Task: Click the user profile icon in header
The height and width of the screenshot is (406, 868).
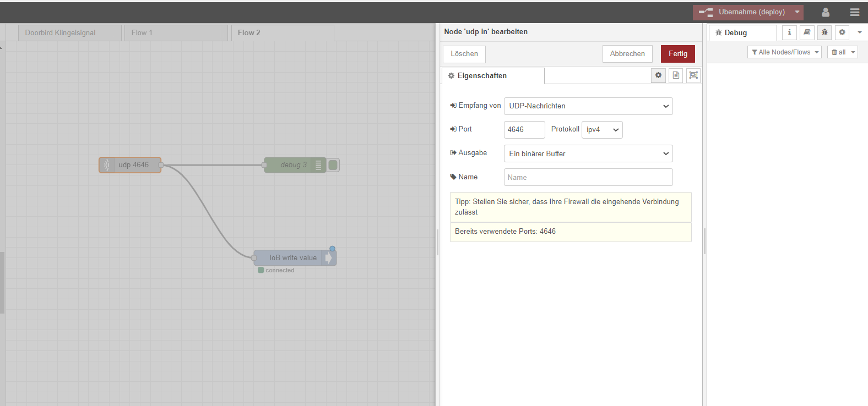Action: (825, 12)
